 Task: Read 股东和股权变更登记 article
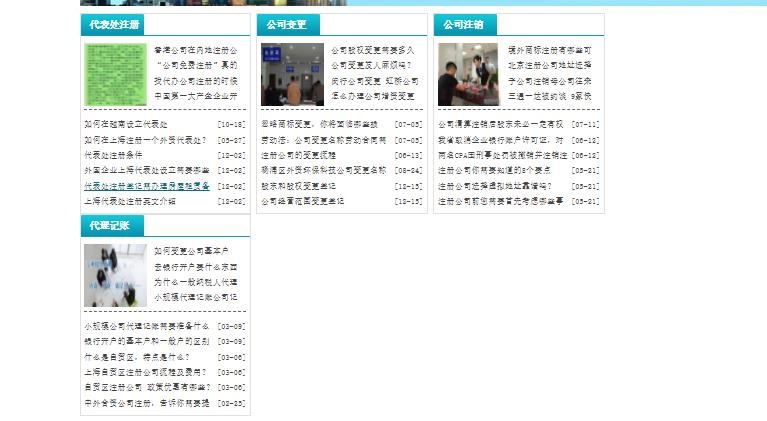point(300,186)
